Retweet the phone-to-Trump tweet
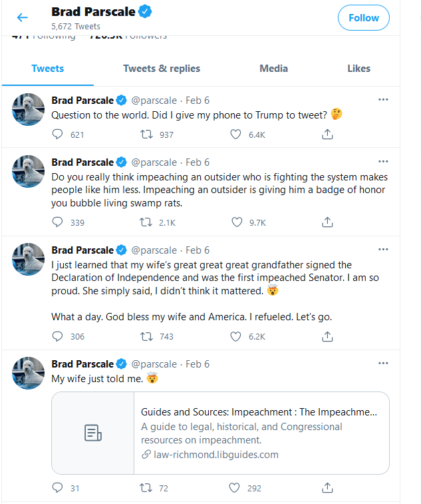This screenshot has height=504, width=421. pos(146,134)
